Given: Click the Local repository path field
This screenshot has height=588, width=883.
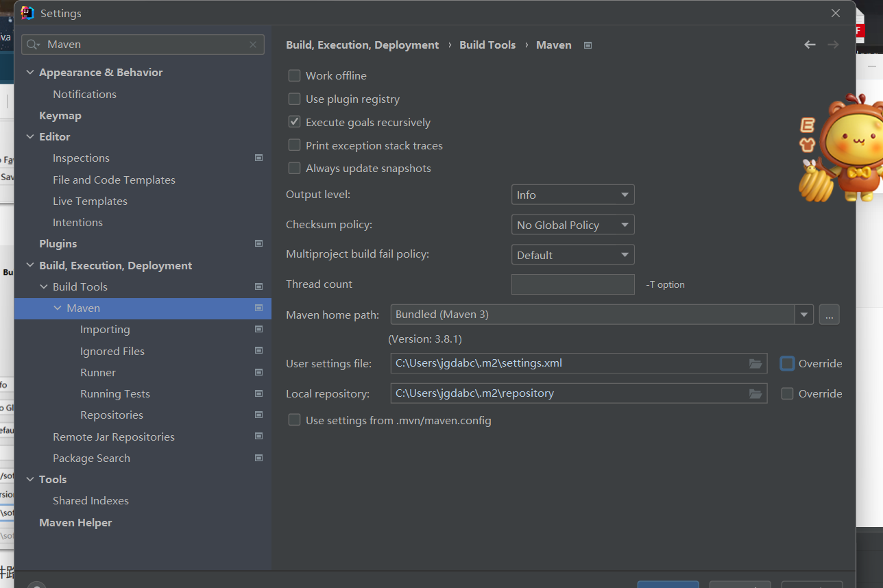Looking at the screenshot, I should click(x=579, y=393).
